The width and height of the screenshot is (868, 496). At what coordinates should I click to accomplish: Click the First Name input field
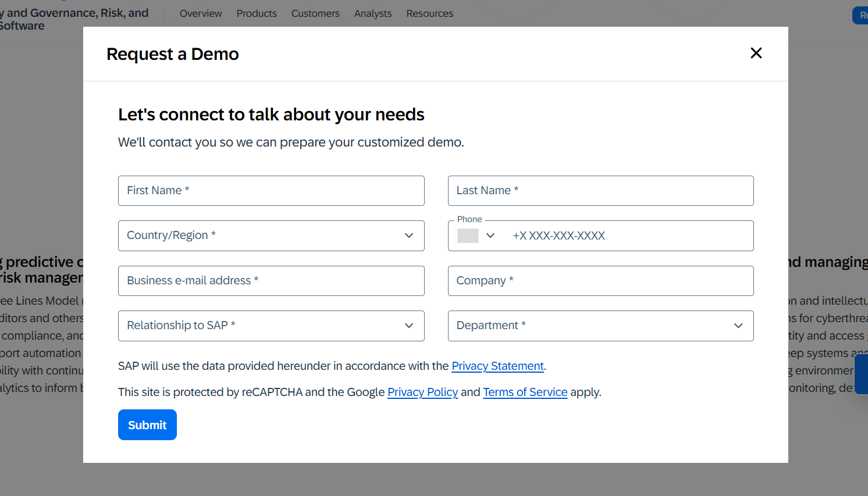coord(271,191)
